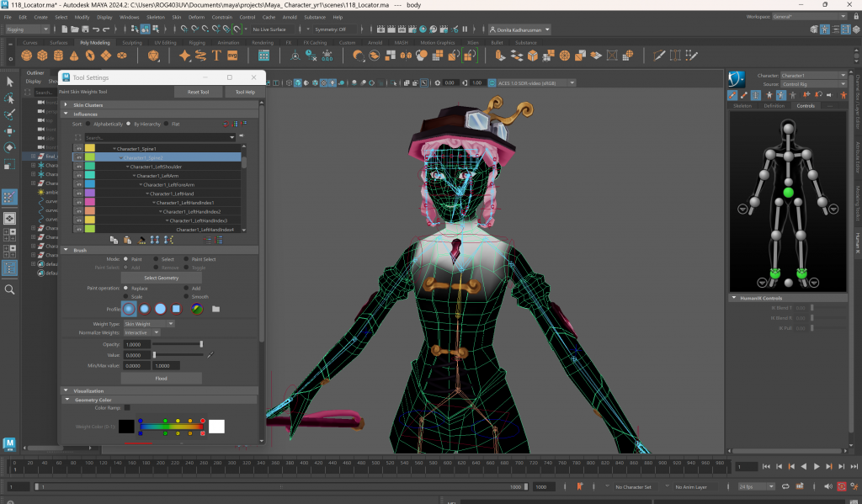This screenshot has height=504, width=862.
Task: Click the magnifier search icon in toolbox
Action: pyautogui.click(x=9, y=289)
